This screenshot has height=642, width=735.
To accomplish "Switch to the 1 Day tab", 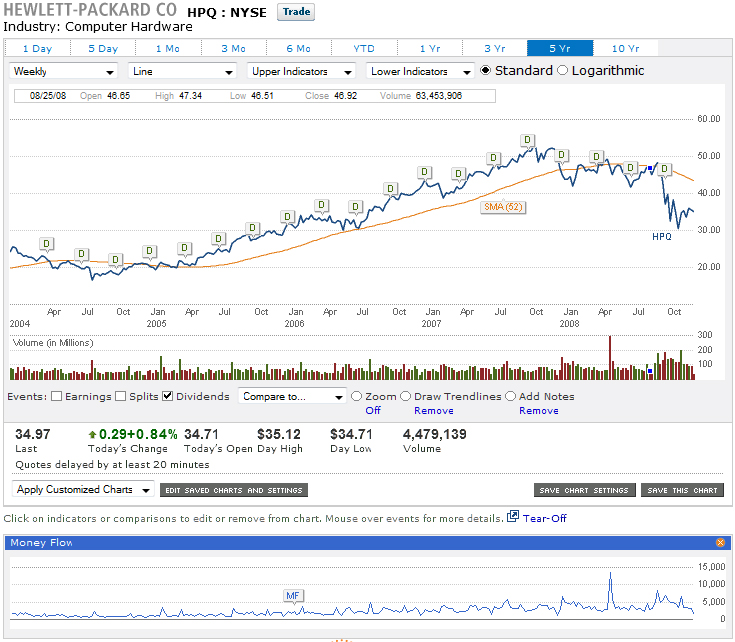I will coord(38,48).
